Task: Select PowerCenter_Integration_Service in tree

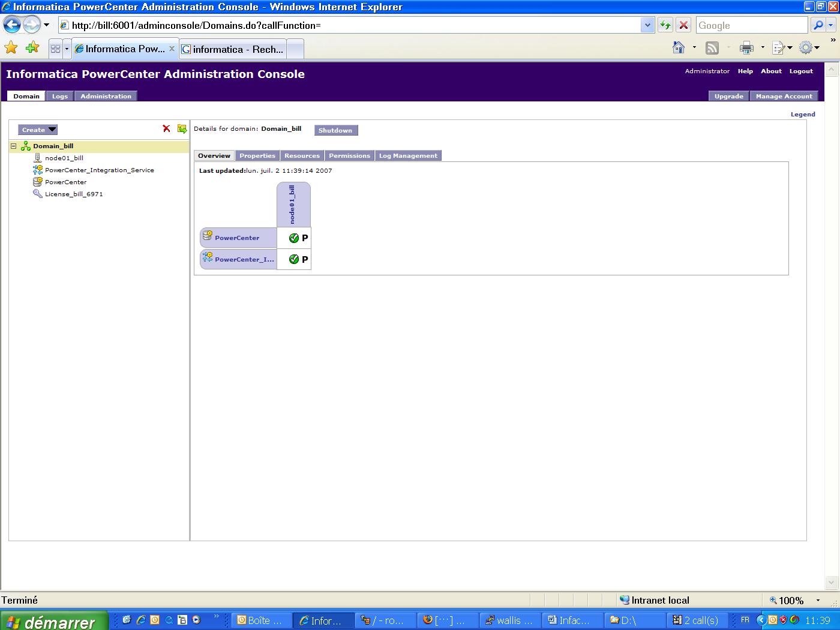Action: click(x=99, y=170)
